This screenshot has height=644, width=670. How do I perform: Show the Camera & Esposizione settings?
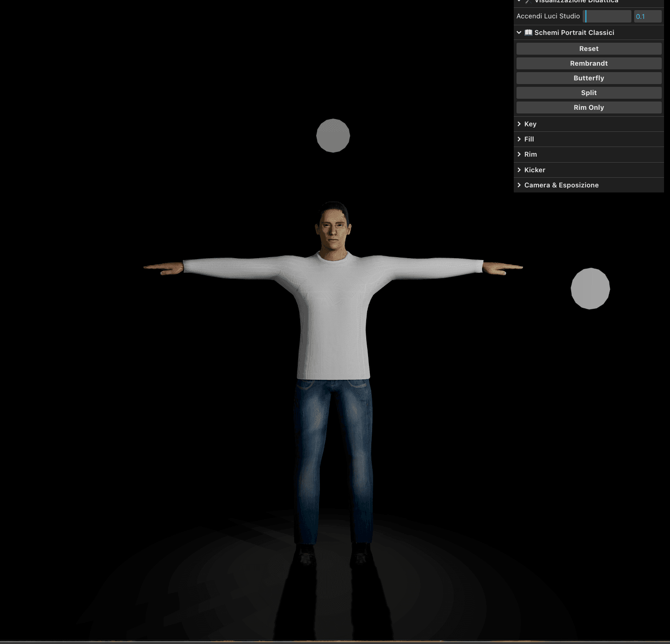tap(561, 185)
